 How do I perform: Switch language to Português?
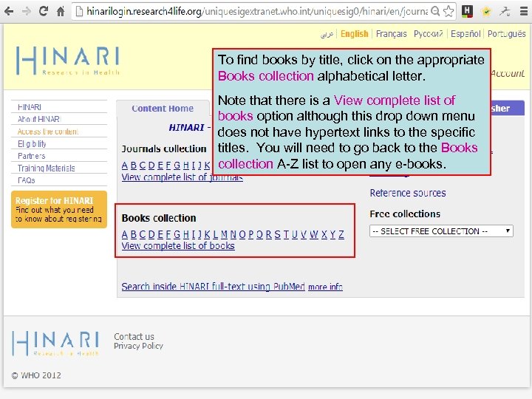[507, 34]
